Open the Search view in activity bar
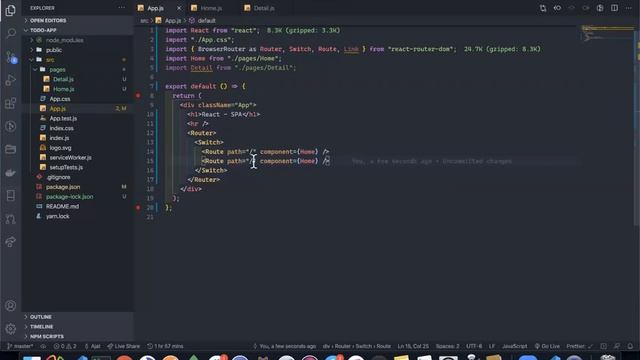640x360 pixels. [11, 33]
